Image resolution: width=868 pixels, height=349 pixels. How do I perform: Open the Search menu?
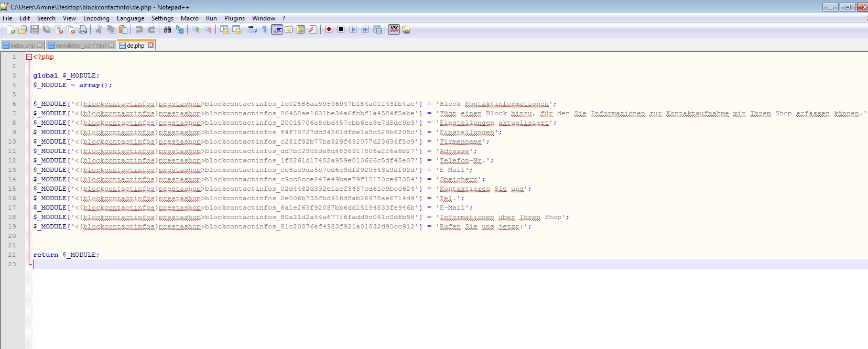46,18
